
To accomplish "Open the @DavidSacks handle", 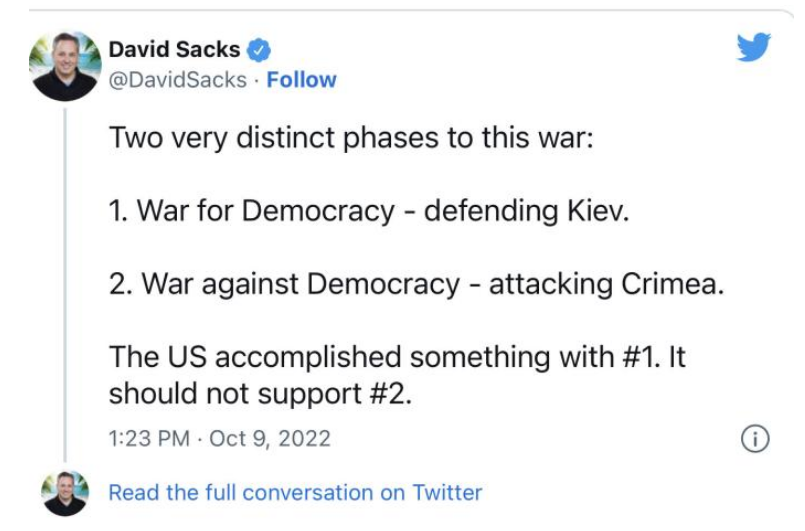I will tap(178, 80).
